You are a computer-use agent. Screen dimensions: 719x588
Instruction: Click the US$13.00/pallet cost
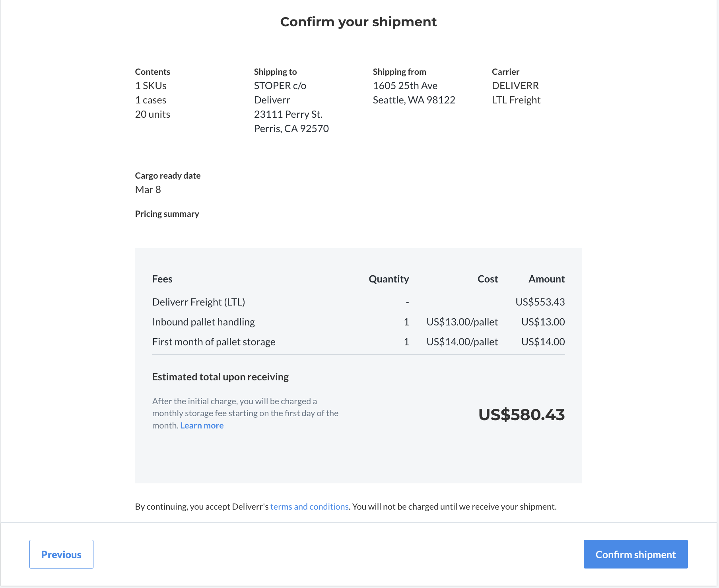(x=462, y=322)
